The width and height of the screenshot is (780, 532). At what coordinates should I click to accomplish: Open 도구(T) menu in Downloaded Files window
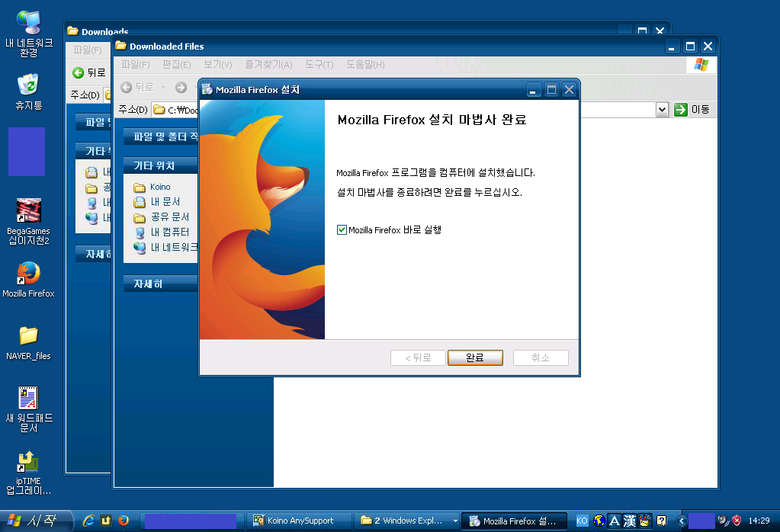point(319,65)
